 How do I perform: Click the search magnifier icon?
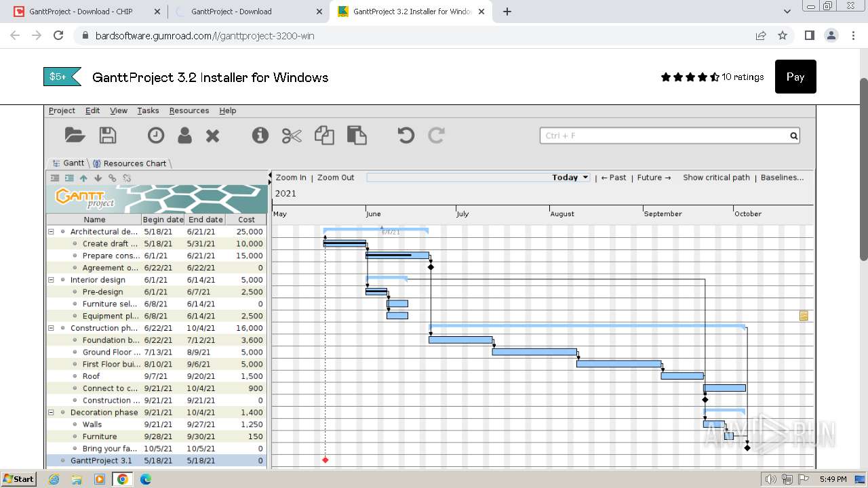(793, 136)
